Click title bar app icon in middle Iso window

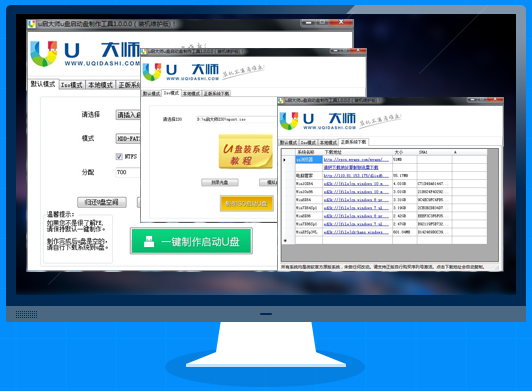point(144,52)
